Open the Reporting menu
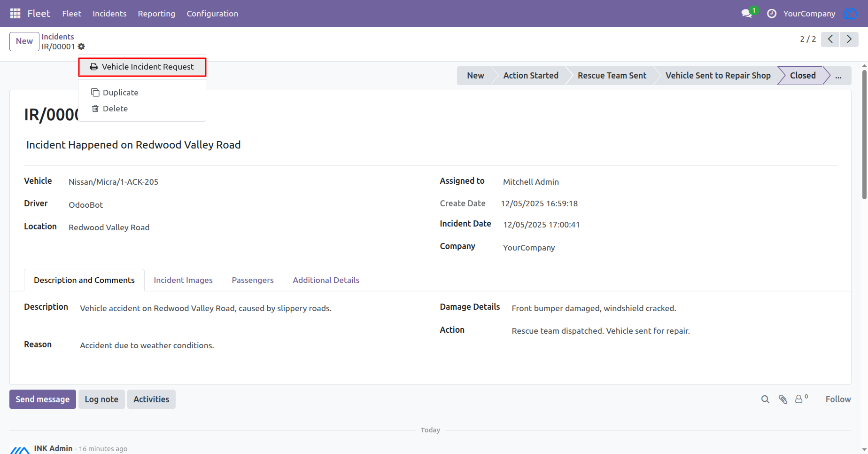The width and height of the screenshot is (868, 454). click(156, 14)
